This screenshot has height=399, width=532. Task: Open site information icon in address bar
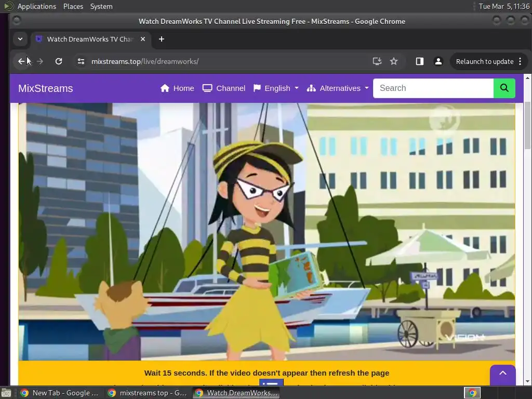(x=81, y=61)
